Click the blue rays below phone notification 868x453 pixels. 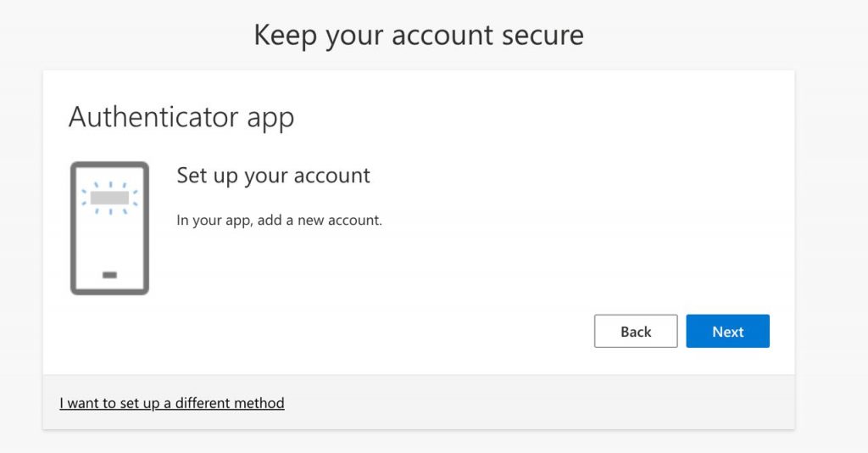pos(109,211)
